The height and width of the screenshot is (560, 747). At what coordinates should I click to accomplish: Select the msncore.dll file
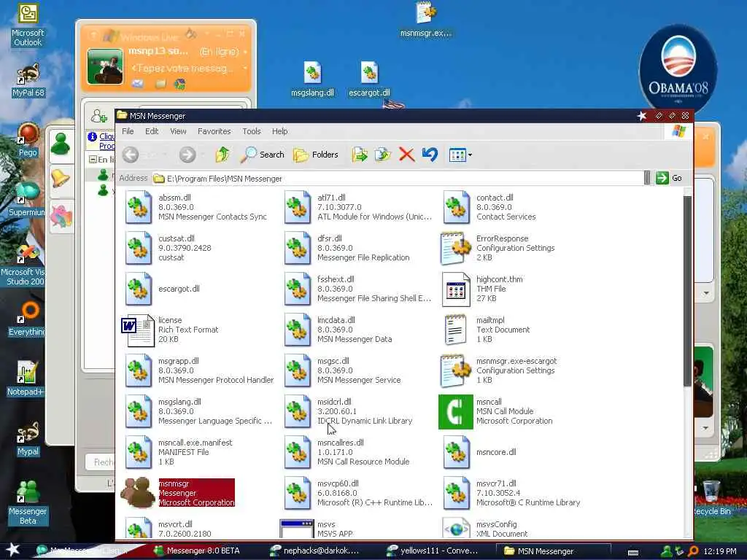tap(480, 452)
